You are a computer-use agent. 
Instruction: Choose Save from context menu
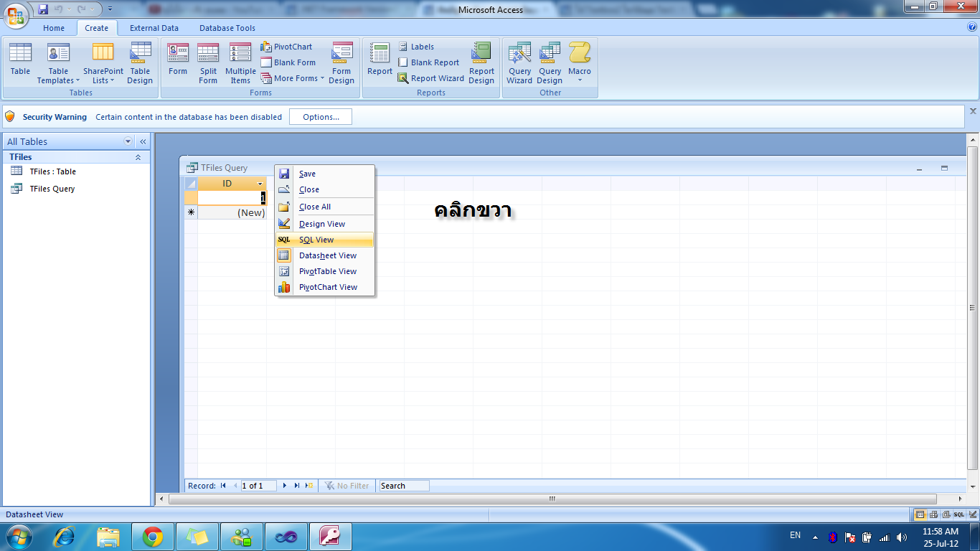click(x=324, y=174)
